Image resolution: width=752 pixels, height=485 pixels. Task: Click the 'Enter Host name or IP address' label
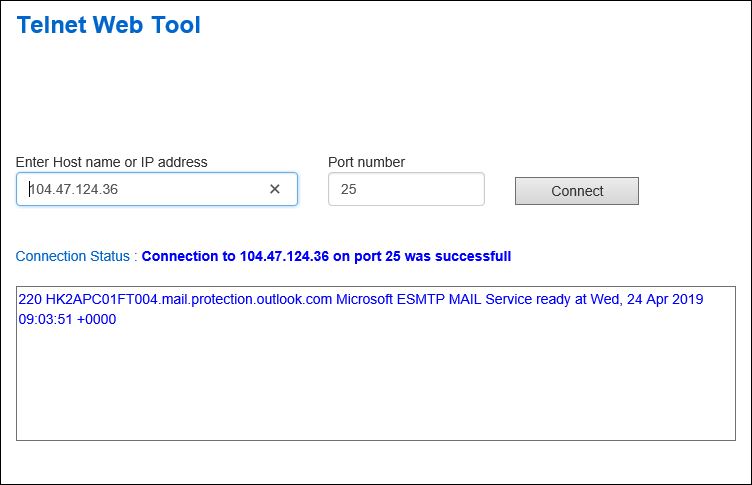pyautogui.click(x=112, y=162)
